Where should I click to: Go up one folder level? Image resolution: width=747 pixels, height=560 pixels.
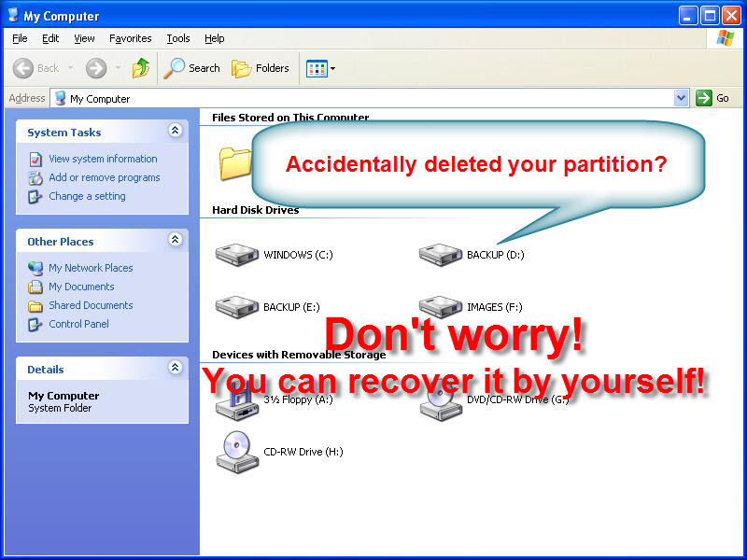coord(141,68)
